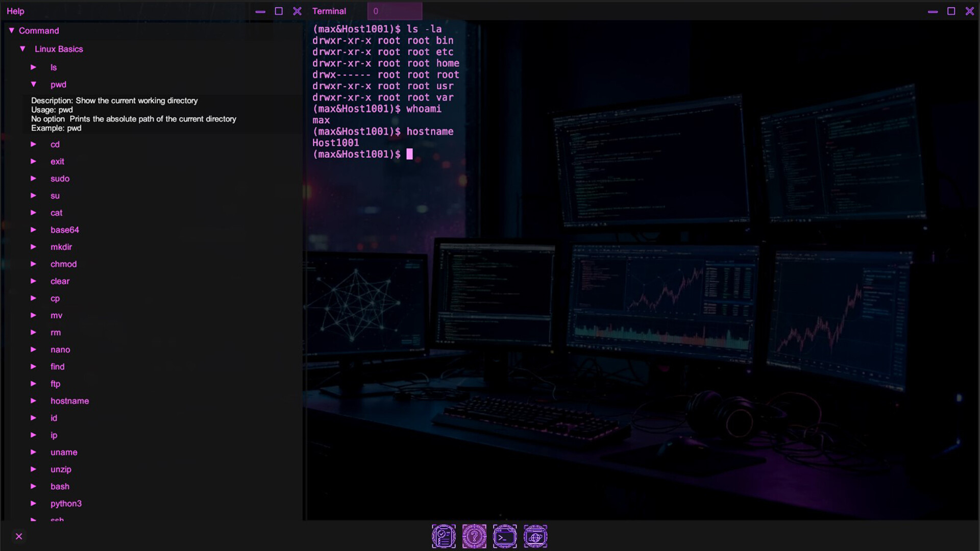The width and height of the screenshot is (980, 551).
Task: Select the unzip help entry
Action: pyautogui.click(x=61, y=469)
